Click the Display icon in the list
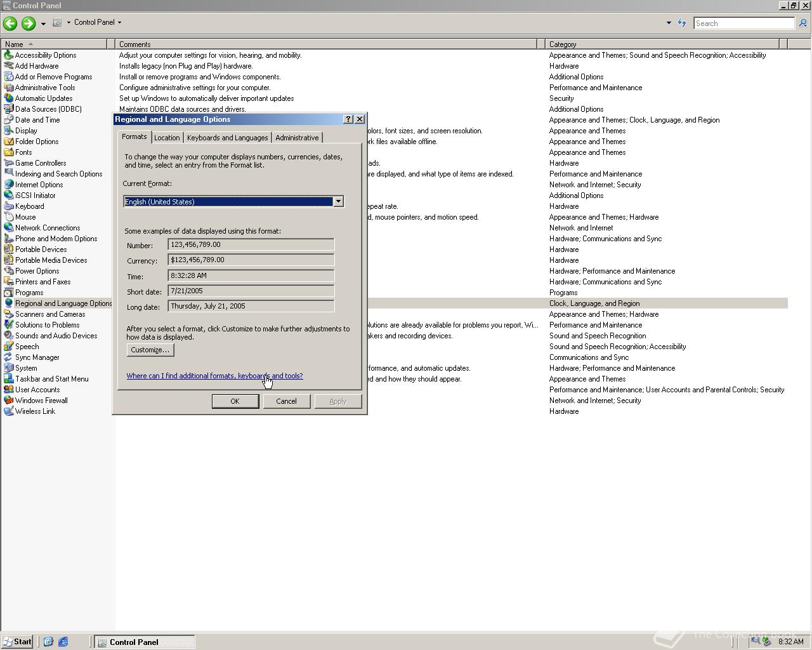Screen dimensions: 812x650 [x=8, y=131]
